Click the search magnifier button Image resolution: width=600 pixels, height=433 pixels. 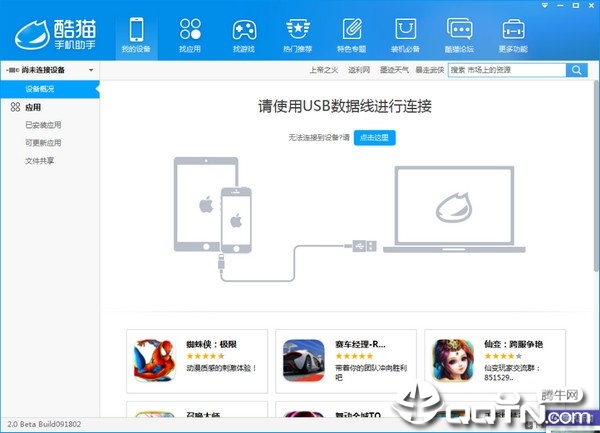[x=577, y=70]
